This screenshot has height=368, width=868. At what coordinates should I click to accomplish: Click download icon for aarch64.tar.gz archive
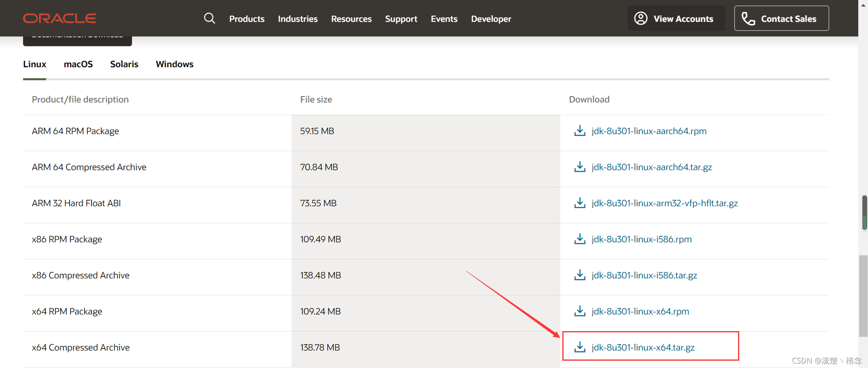coord(580,167)
